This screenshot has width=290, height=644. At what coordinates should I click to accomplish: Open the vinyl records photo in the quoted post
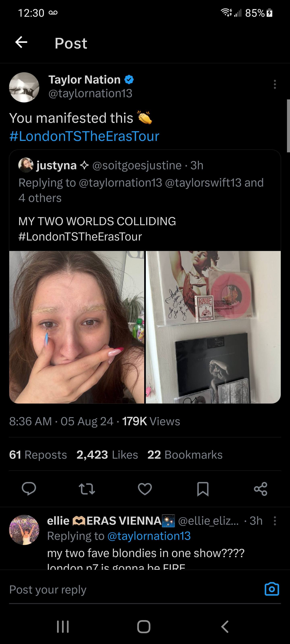click(x=213, y=327)
